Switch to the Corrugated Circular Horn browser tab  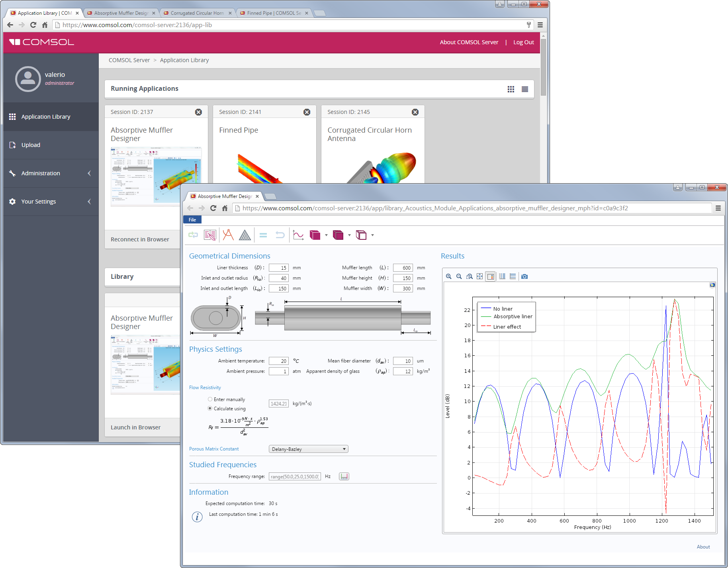click(x=197, y=13)
